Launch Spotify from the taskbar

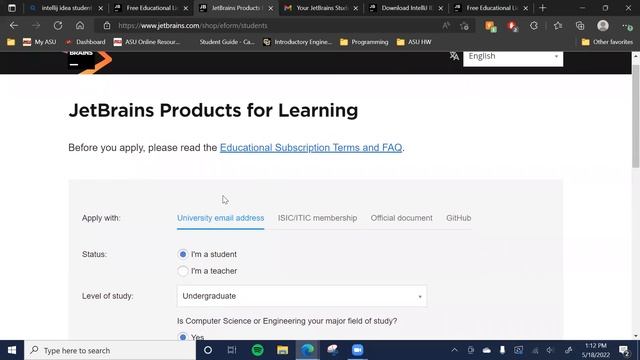click(x=258, y=350)
